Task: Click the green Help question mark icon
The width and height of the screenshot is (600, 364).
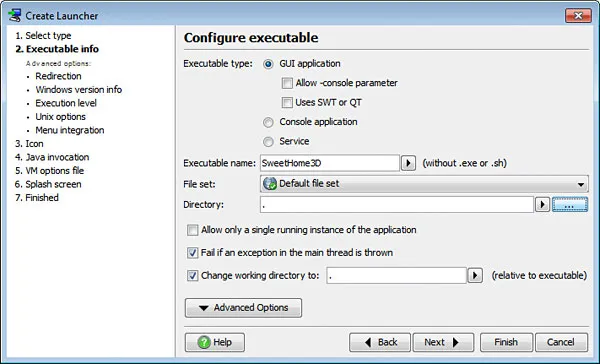Action: [x=204, y=342]
